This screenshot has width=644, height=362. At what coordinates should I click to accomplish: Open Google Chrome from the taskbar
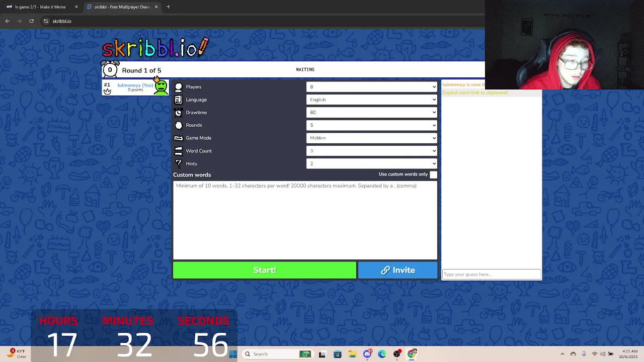[412, 354]
